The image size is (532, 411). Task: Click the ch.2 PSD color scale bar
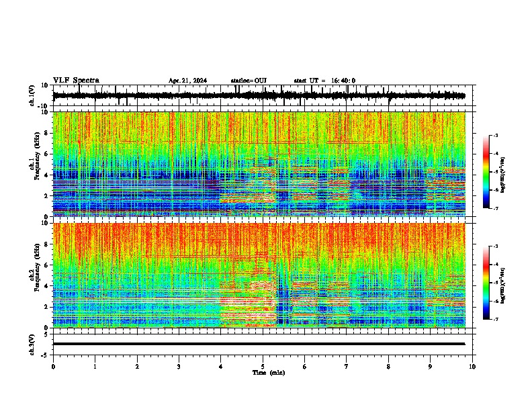486,283
